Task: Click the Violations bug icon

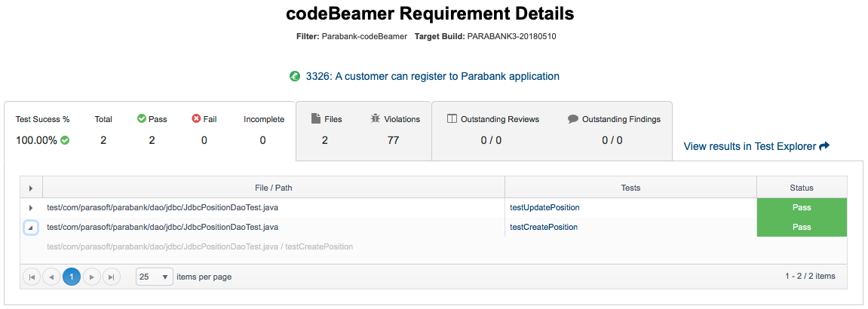Action: click(376, 118)
